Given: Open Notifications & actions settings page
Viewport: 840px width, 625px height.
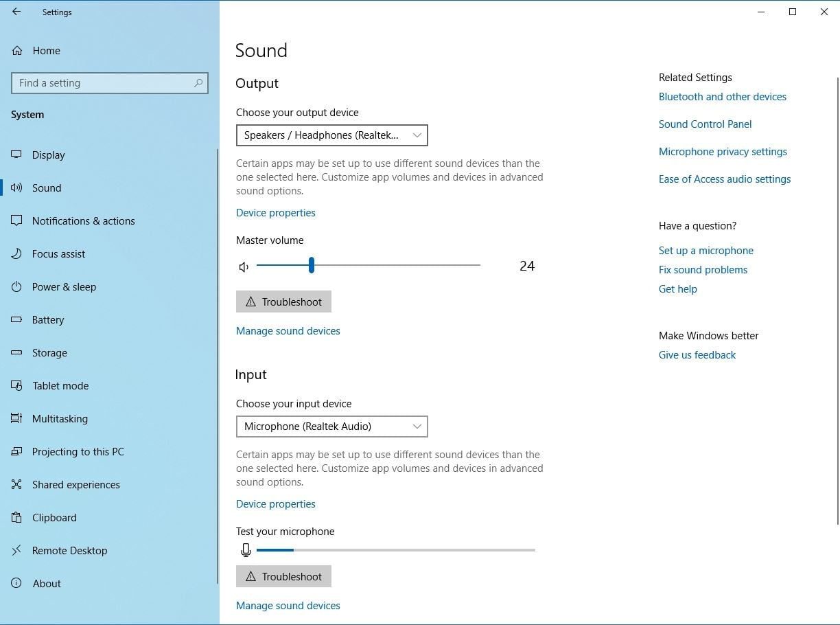Looking at the screenshot, I should point(83,221).
